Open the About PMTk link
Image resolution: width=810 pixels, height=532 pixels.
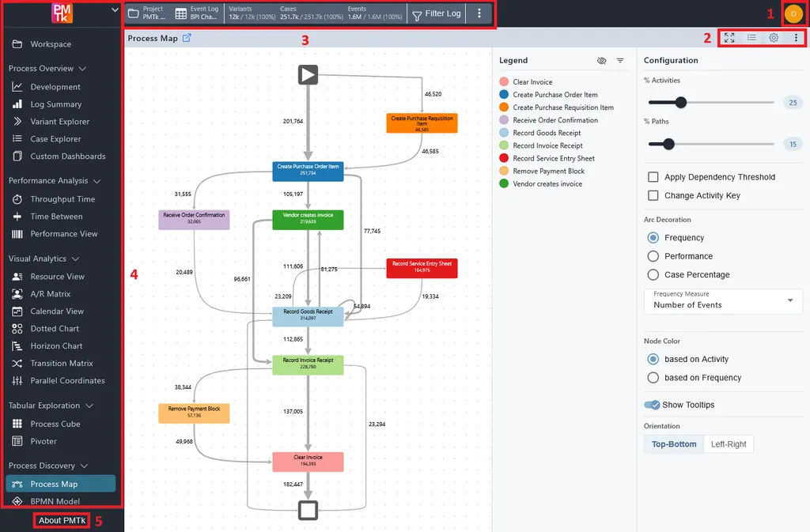coord(62,520)
